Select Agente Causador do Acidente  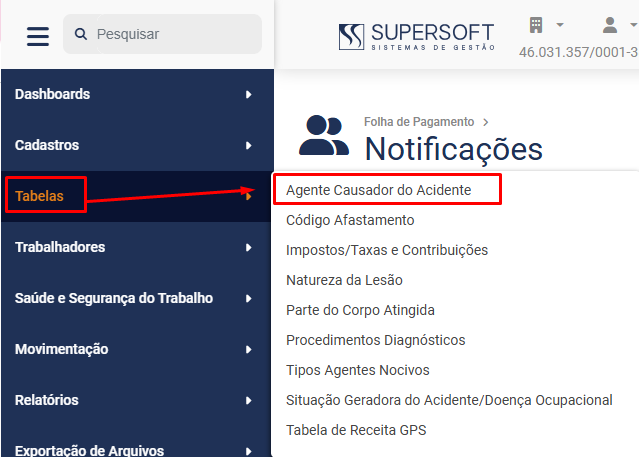(x=378, y=190)
